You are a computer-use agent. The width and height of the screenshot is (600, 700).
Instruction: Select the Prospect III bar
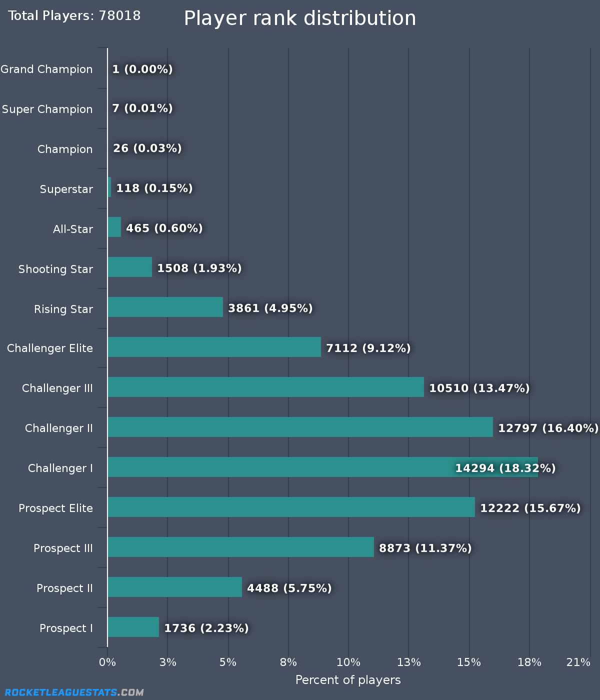pyautogui.click(x=240, y=547)
